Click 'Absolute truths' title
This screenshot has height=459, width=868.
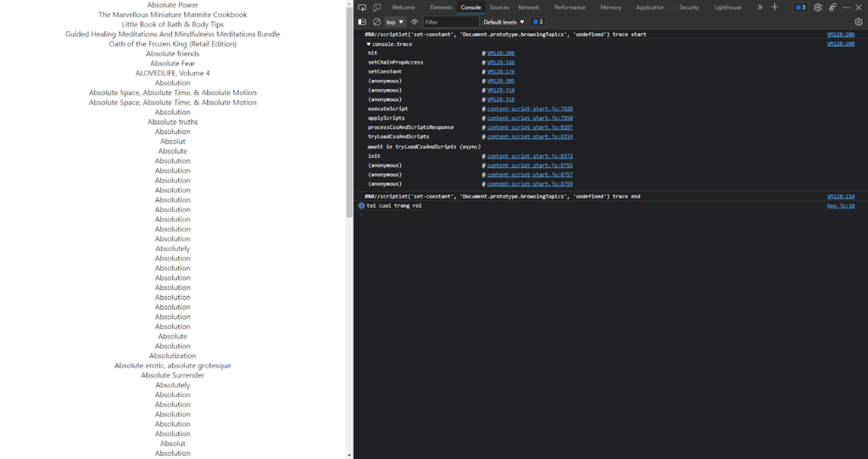click(x=173, y=122)
